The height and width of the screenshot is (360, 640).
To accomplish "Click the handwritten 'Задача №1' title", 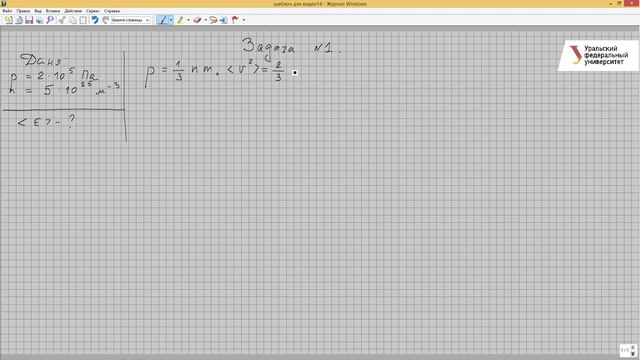I will (291, 49).
